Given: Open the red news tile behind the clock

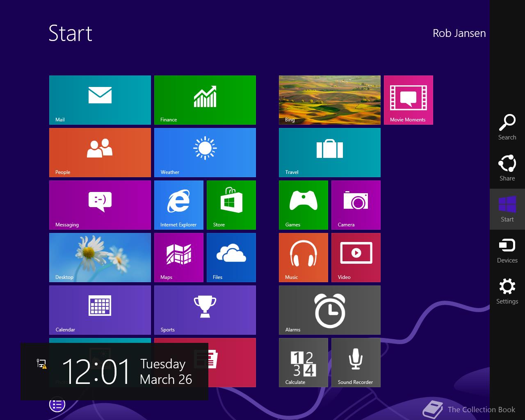Looking at the screenshot, I should pos(232,363).
